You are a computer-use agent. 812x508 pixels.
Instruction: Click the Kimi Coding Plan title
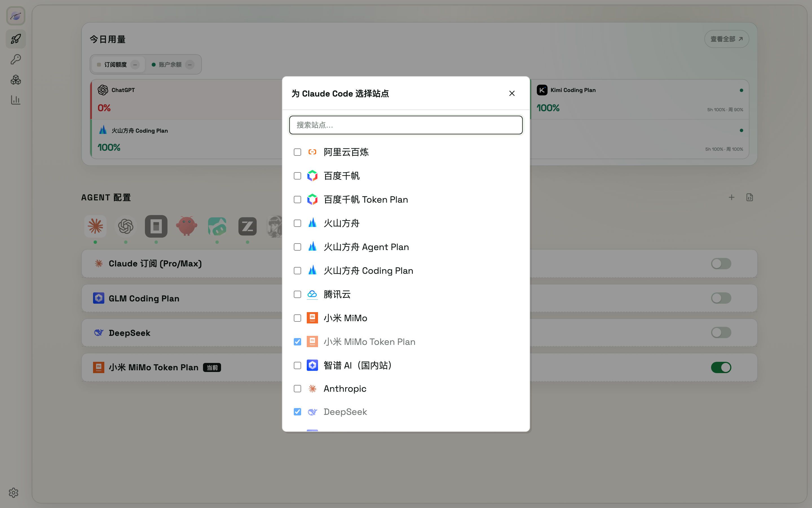pyautogui.click(x=573, y=90)
